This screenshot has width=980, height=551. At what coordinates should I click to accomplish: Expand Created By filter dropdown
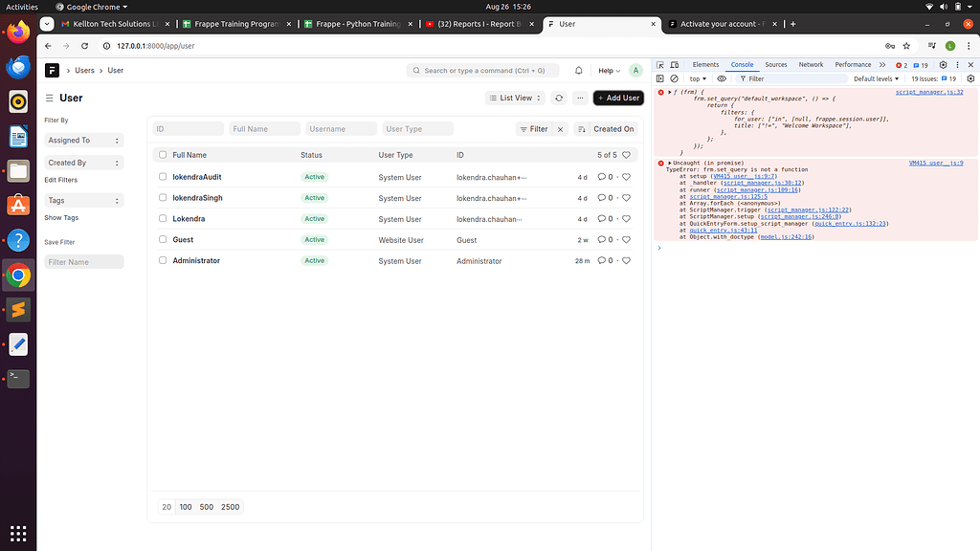pos(84,163)
